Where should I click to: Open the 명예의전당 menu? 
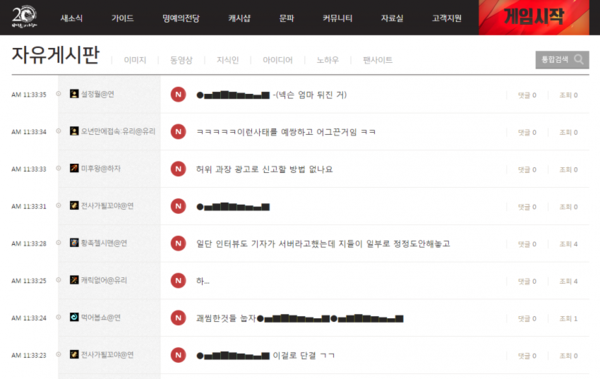[x=181, y=18]
